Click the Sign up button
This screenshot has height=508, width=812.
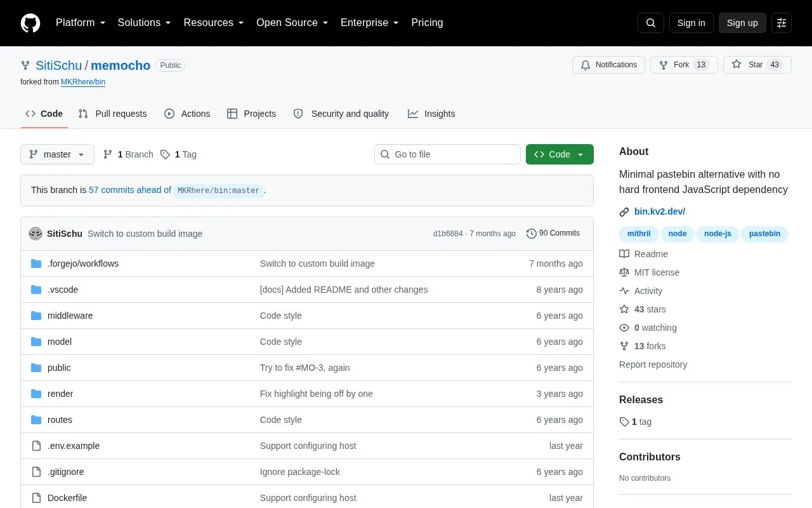tap(742, 23)
